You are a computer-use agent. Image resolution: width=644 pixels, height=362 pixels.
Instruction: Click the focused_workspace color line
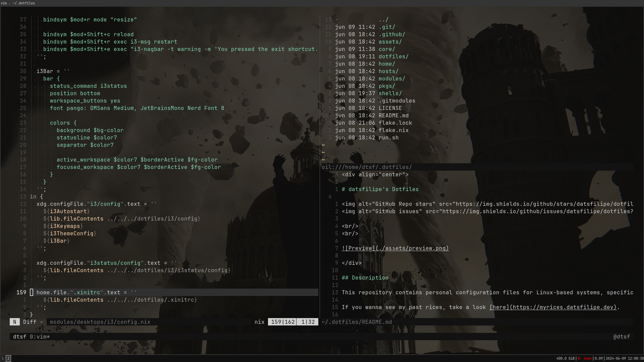[139, 167]
